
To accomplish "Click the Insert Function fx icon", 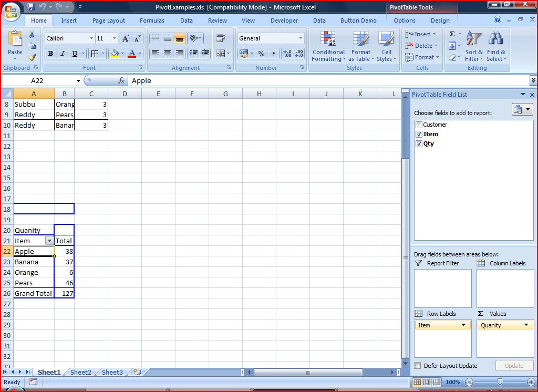I will point(121,81).
